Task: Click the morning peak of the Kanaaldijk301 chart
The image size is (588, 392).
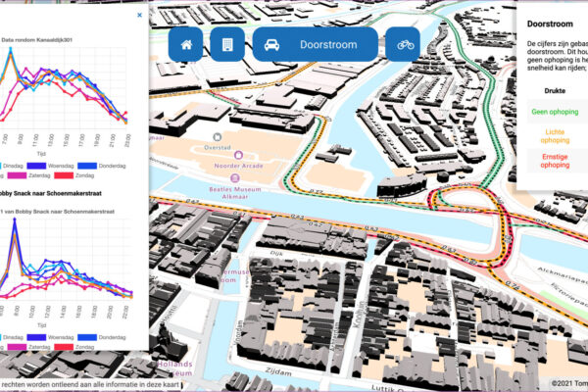Action: pos(11,50)
